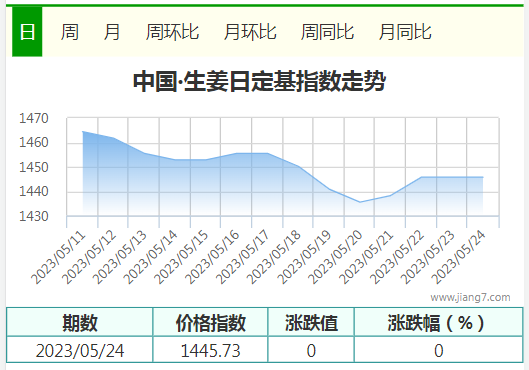Switch to the 周 weekly tab
Viewport: 529px width, 370px height.
coord(70,32)
